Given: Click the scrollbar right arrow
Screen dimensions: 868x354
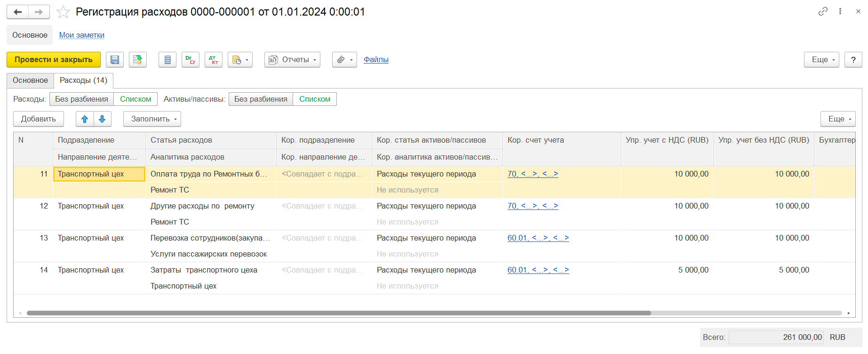Looking at the screenshot, I should [x=848, y=313].
